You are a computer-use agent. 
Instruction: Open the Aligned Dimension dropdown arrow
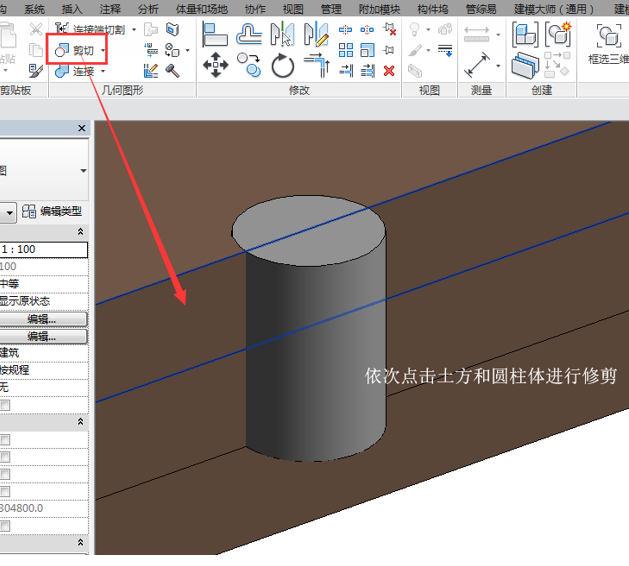point(498,65)
